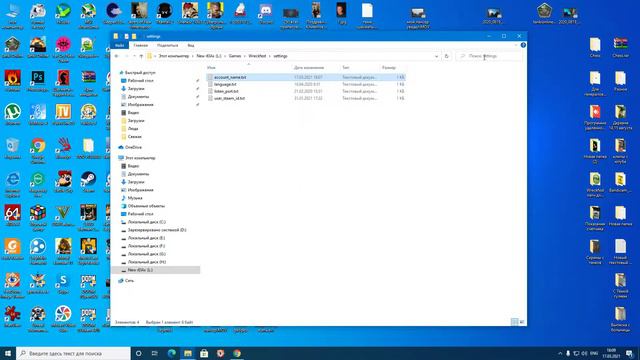The height and width of the screenshot is (360, 640).
Task: Switch to large icons view layout
Action: 522,322
